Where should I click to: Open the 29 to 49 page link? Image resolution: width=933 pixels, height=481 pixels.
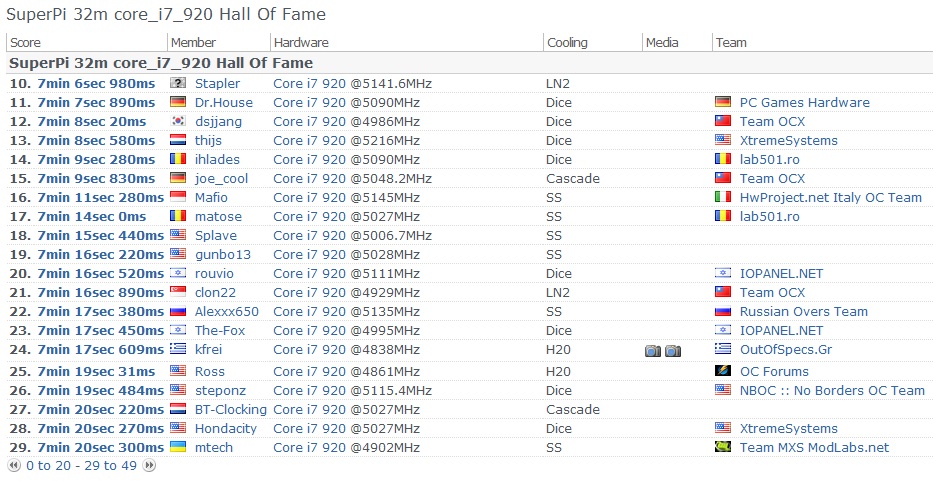pos(111,466)
